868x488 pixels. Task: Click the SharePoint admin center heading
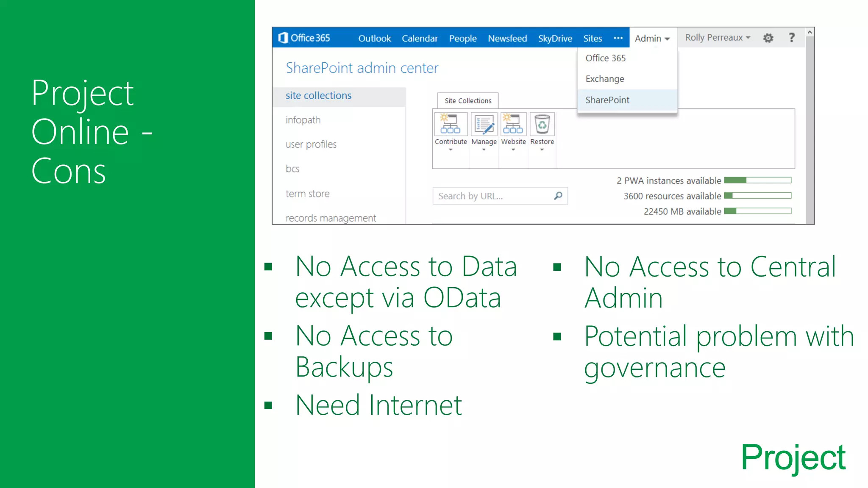(x=362, y=68)
